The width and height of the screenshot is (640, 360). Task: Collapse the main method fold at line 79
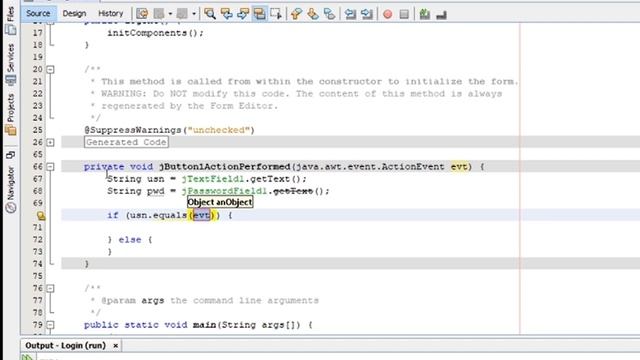click(50, 325)
